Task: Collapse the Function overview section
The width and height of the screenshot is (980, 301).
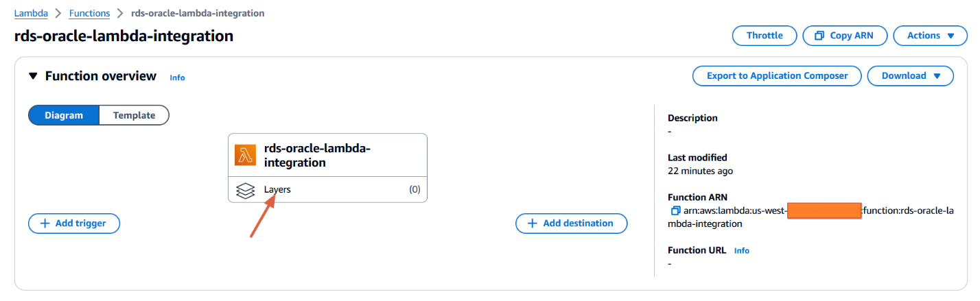Action: [34, 76]
